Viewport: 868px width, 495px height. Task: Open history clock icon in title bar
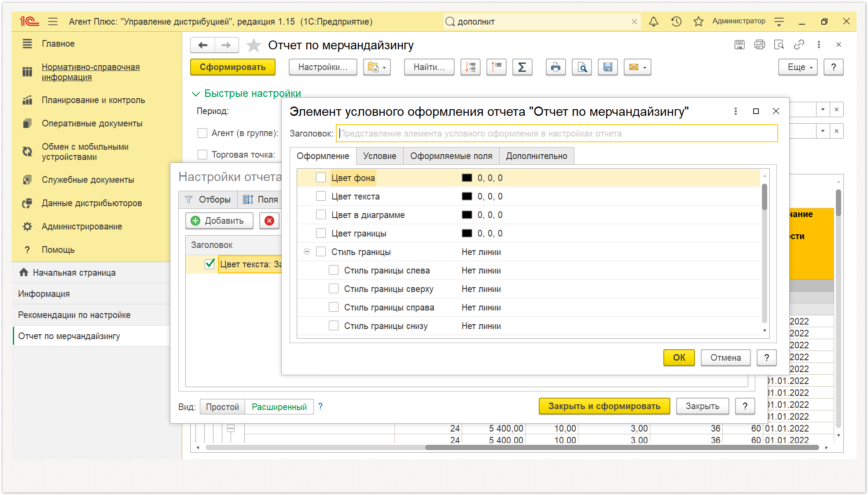pos(676,21)
